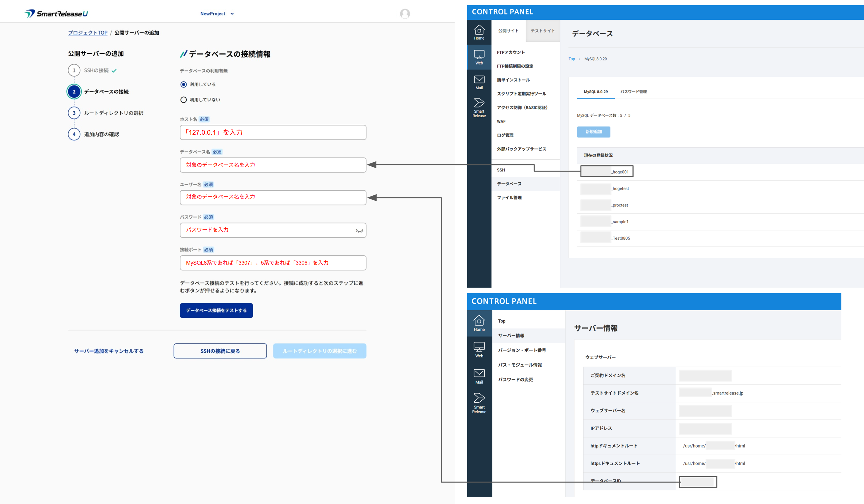The height and width of the screenshot is (504, 864).
Task: Open Web section in upper control panel
Action: tap(479, 57)
